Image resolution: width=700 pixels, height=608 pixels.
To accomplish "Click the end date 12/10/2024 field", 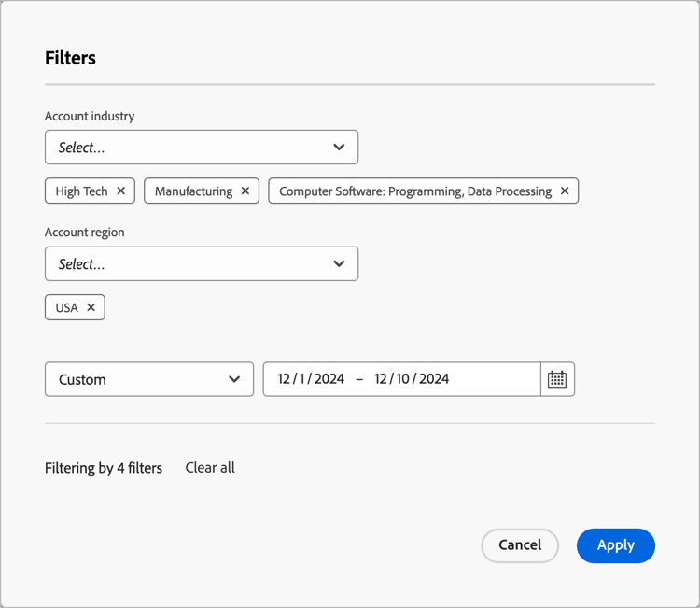I will [x=412, y=379].
